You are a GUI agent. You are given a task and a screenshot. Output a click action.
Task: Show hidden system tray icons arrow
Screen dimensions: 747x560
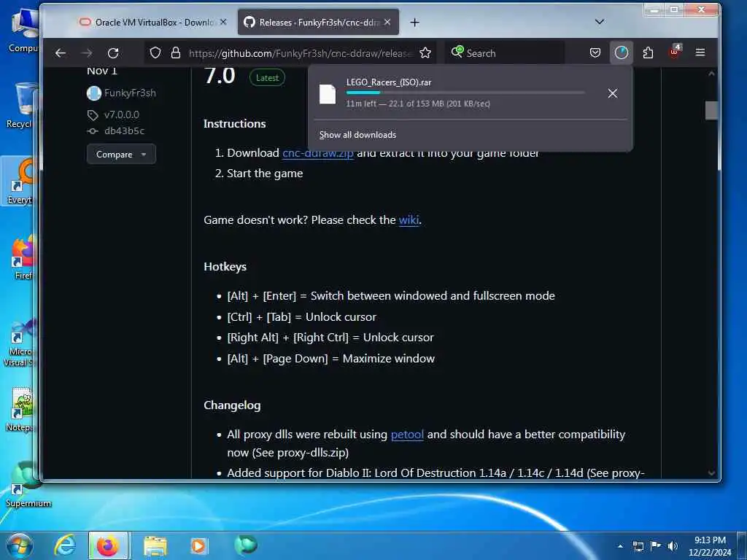tap(620, 546)
